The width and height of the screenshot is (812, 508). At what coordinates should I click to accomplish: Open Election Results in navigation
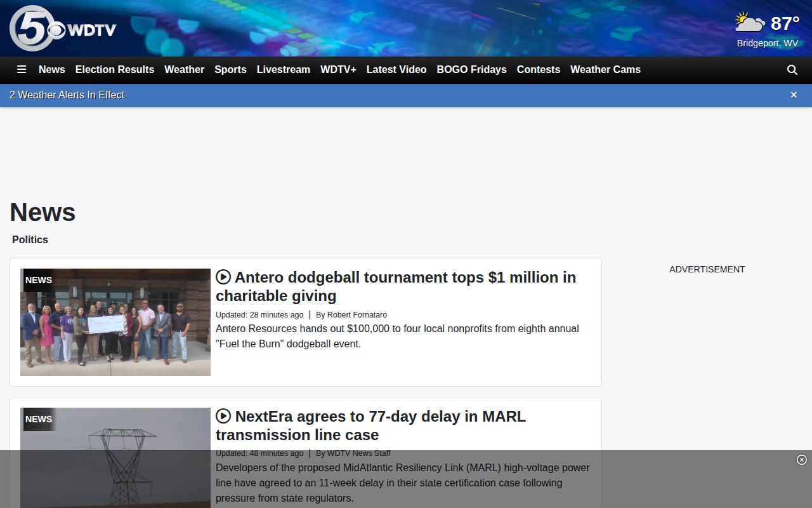tap(115, 70)
